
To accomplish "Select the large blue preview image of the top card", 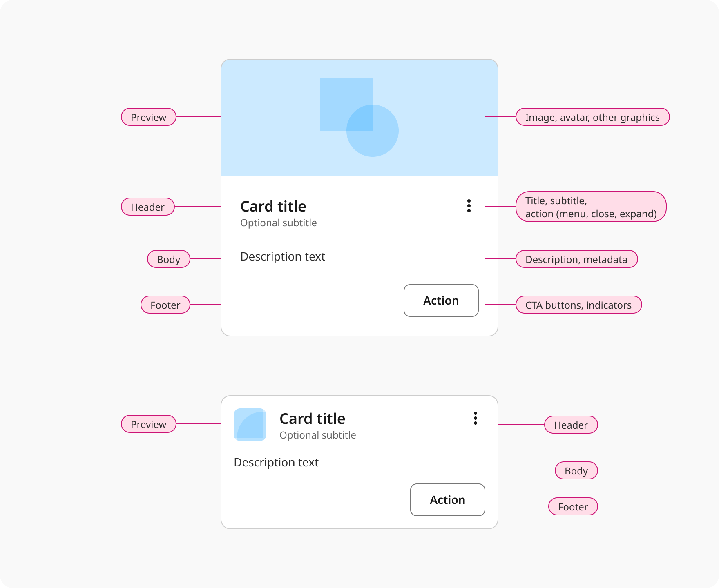I will pyautogui.click(x=359, y=118).
